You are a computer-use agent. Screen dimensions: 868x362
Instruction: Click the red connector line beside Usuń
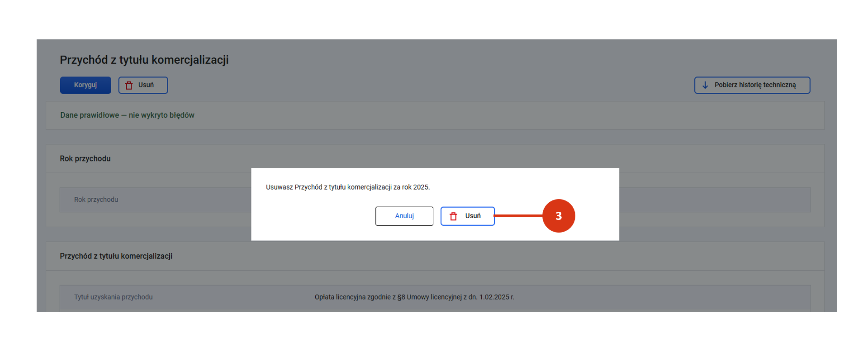pos(518,216)
